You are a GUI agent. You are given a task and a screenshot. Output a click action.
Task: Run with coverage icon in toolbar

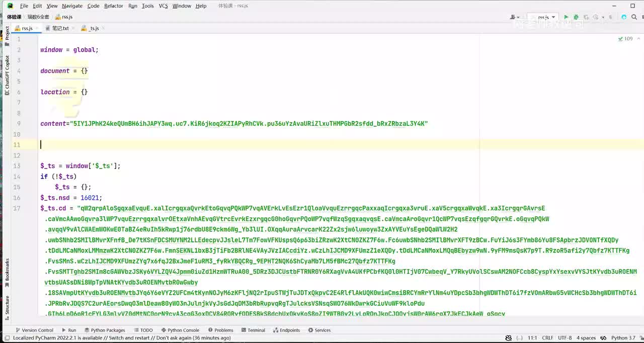[586, 17]
